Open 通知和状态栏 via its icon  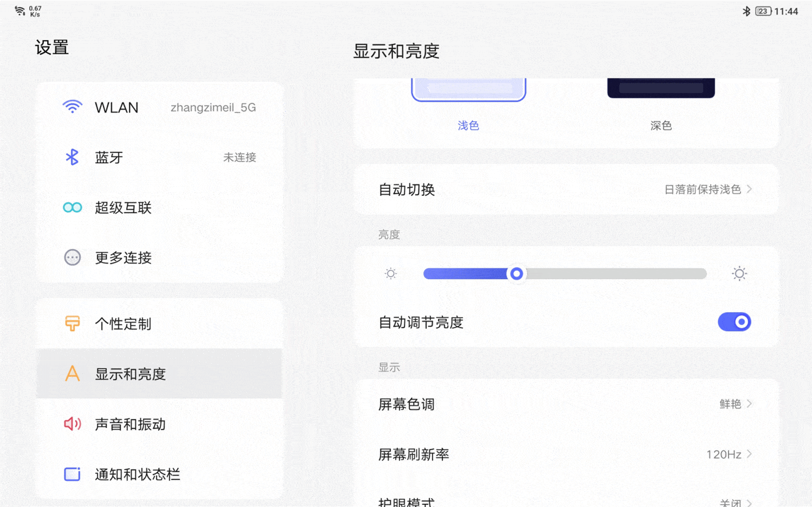[72, 475]
